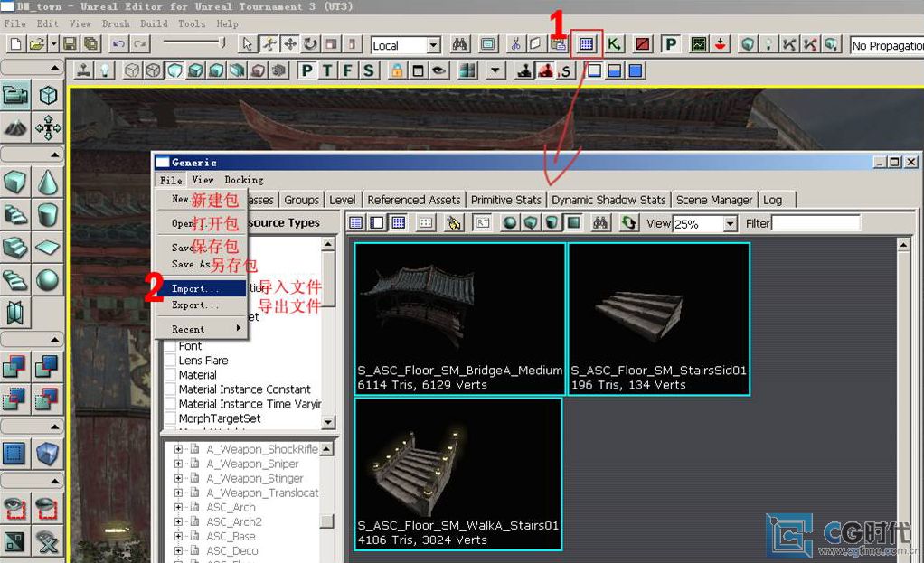
Task: Toggle the Lens Flare checkbox
Action: point(170,361)
